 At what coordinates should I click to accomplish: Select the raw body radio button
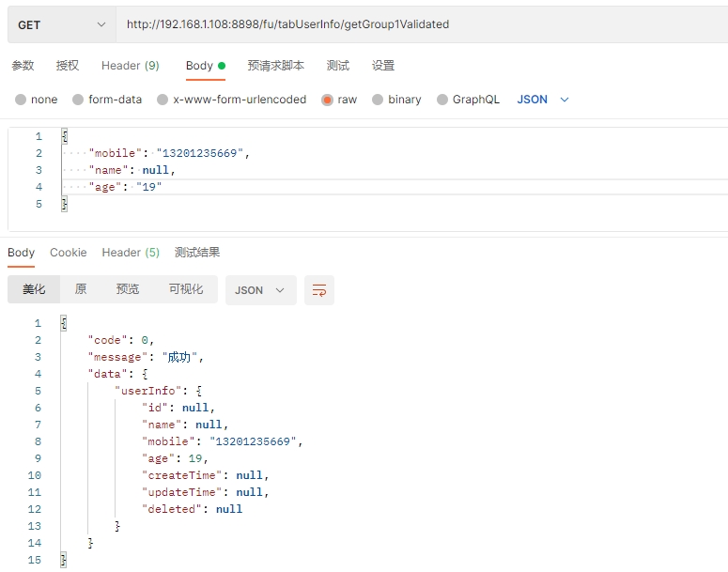pyautogui.click(x=328, y=100)
